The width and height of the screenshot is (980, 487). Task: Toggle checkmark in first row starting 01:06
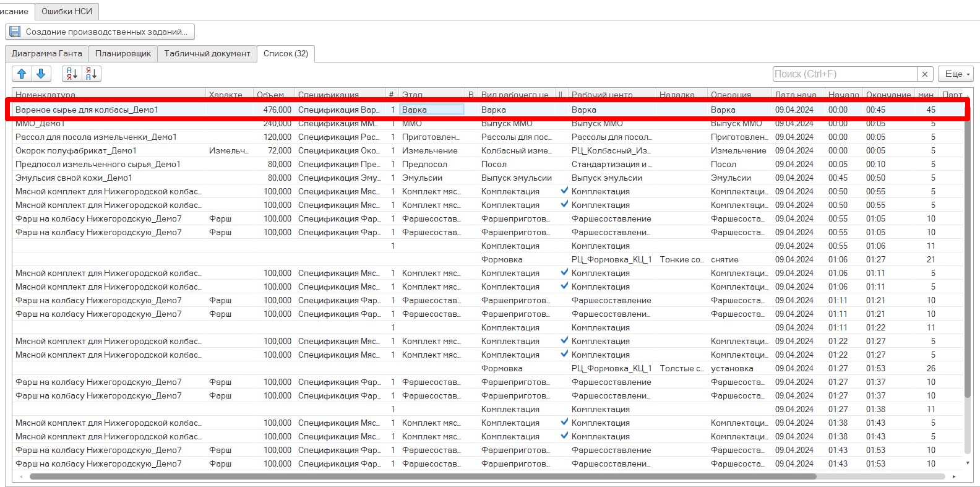tap(564, 273)
